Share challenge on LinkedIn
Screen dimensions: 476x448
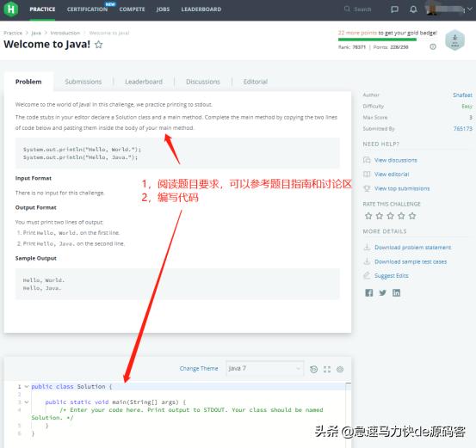[396, 292]
